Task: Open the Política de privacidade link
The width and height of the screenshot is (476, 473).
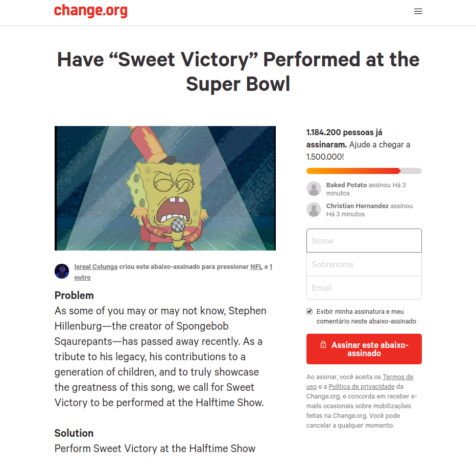Action: 361,387
